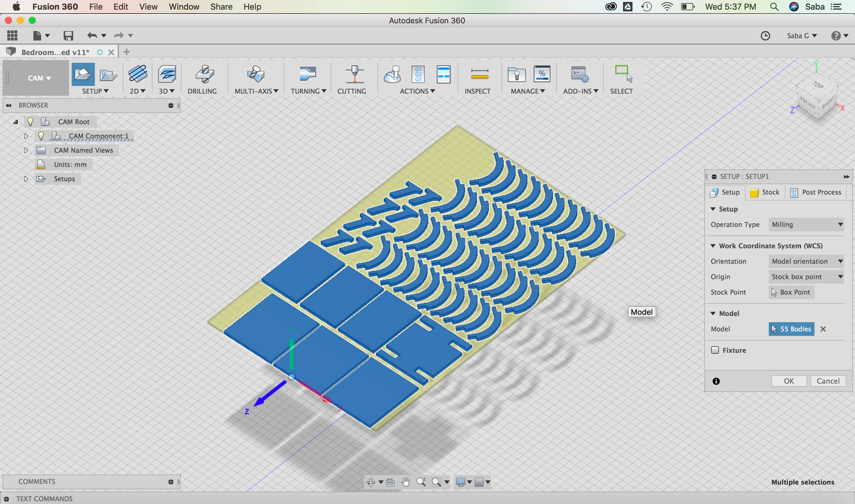Open the Origin Stock box point dropdown
The width and height of the screenshot is (855, 504).
click(x=806, y=276)
